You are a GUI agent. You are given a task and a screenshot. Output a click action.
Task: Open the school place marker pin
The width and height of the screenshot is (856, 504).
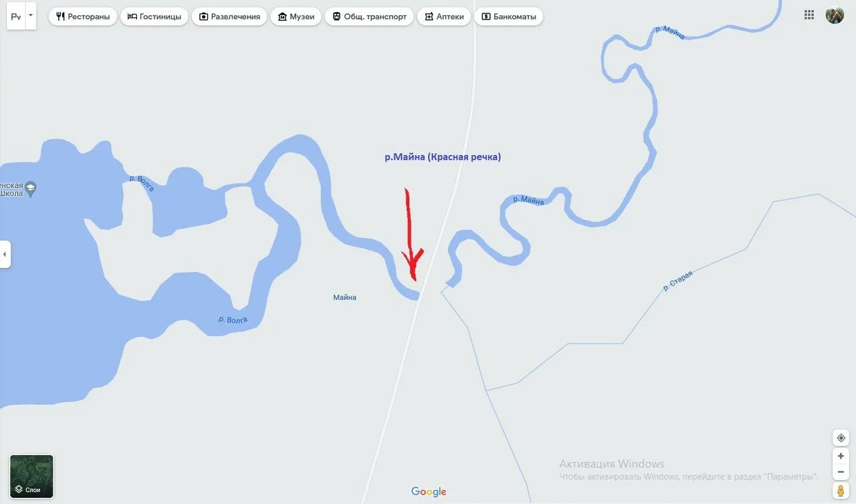[x=31, y=188]
